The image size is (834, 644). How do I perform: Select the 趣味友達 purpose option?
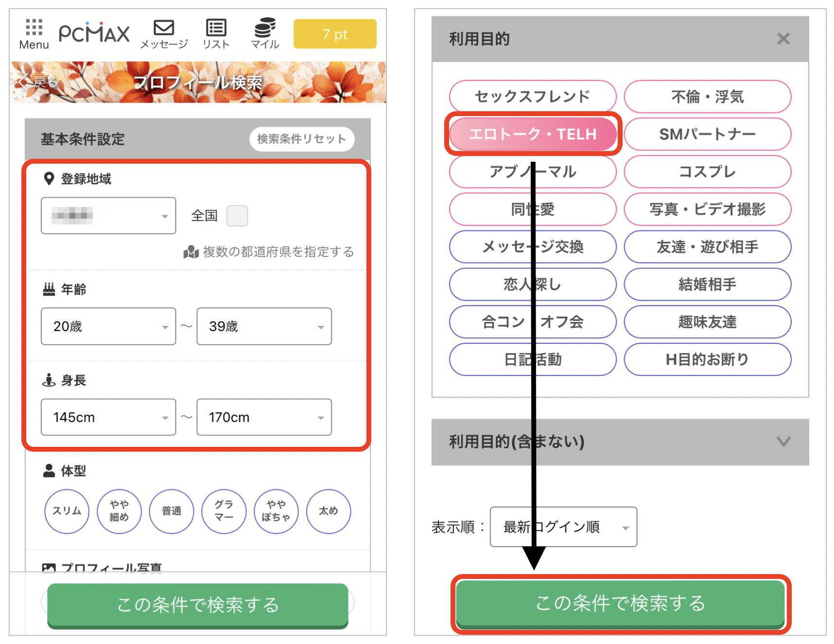click(x=707, y=322)
